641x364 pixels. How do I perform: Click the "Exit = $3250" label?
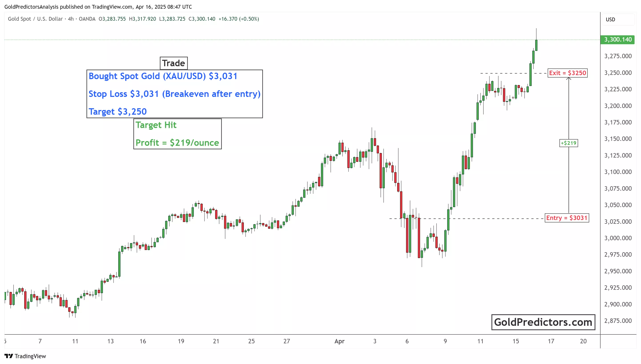[x=567, y=73]
